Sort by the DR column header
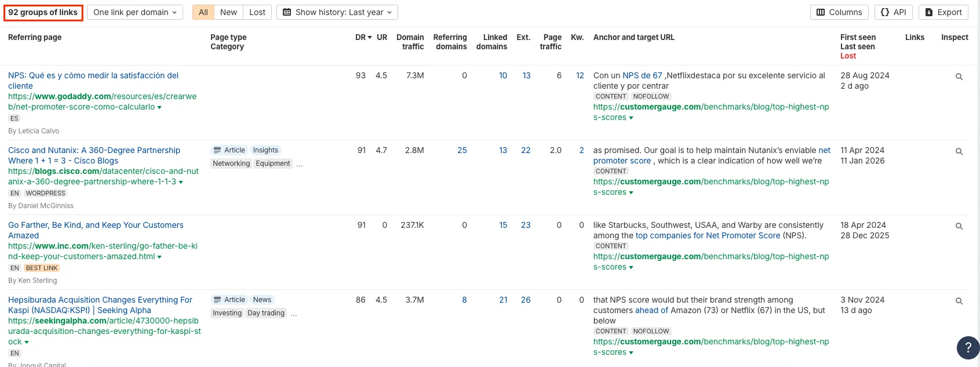The height and width of the screenshot is (367, 980). (363, 37)
